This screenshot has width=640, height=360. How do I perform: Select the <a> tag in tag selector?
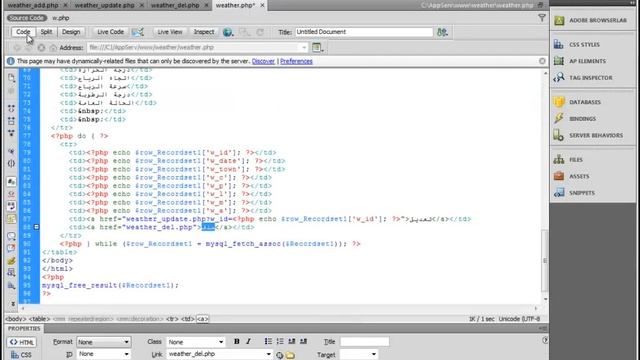[x=202, y=319]
